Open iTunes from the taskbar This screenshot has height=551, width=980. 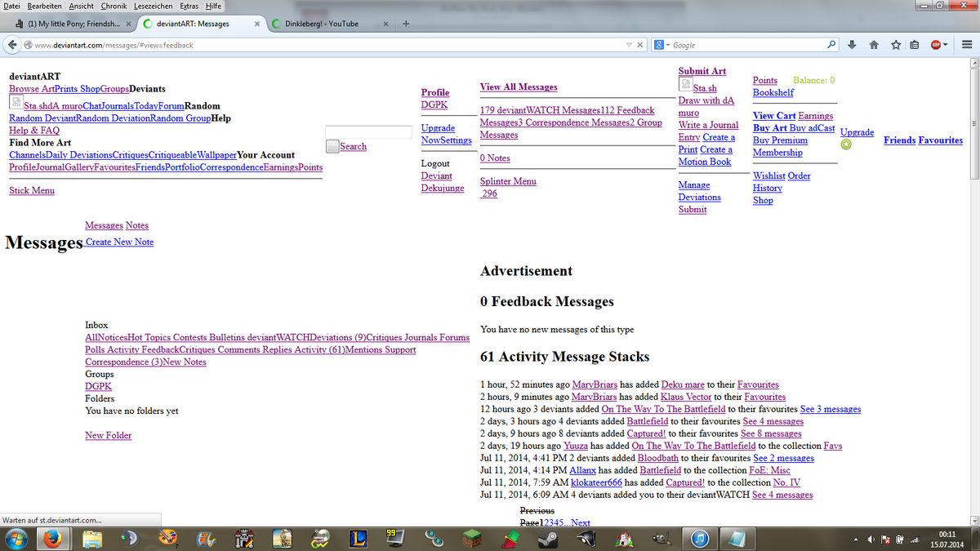[699, 539]
